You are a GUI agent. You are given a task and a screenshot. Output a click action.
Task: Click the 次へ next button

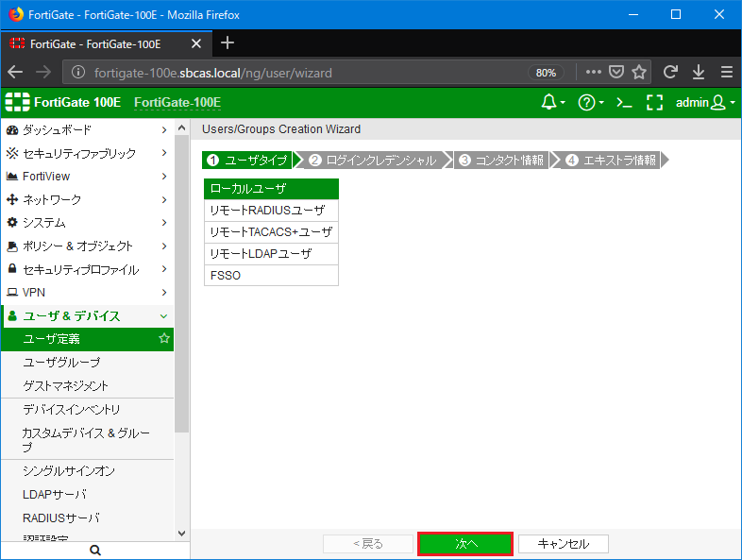(465, 544)
